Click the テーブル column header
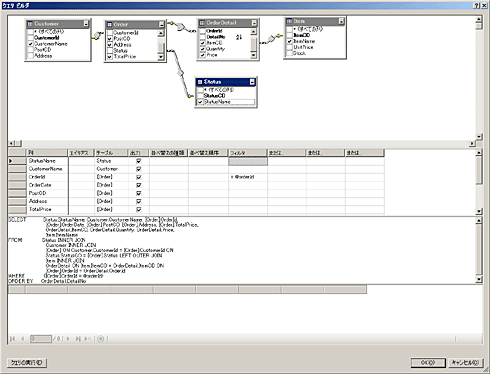Viewport: 490px width, 374px height. click(111, 153)
